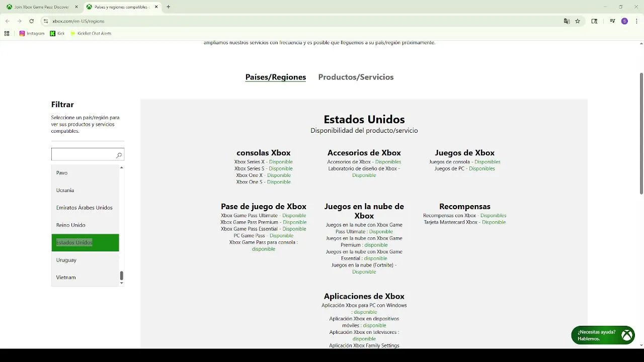Viewport: 644px width, 362px height.
Task: Click Xbox One X availability line
Action: [x=264, y=175]
